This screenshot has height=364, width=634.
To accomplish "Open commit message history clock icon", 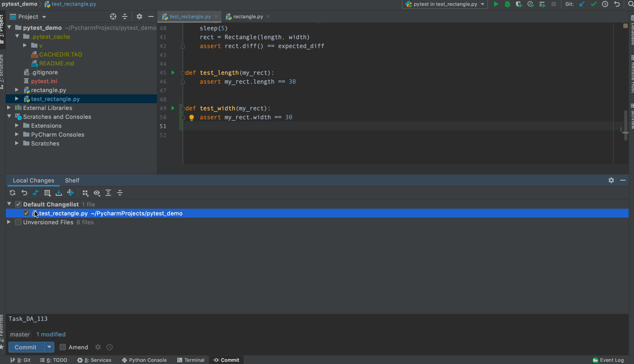I will (x=110, y=347).
